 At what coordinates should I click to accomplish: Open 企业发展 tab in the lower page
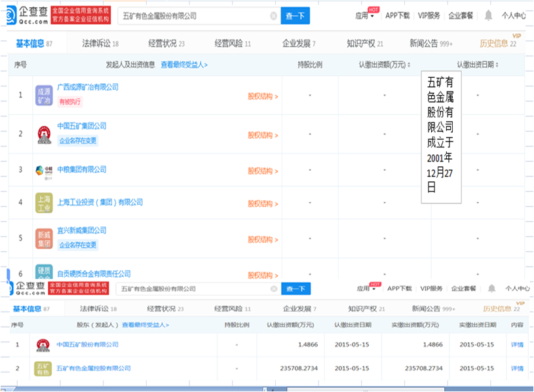pyautogui.click(x=299, y=309)
